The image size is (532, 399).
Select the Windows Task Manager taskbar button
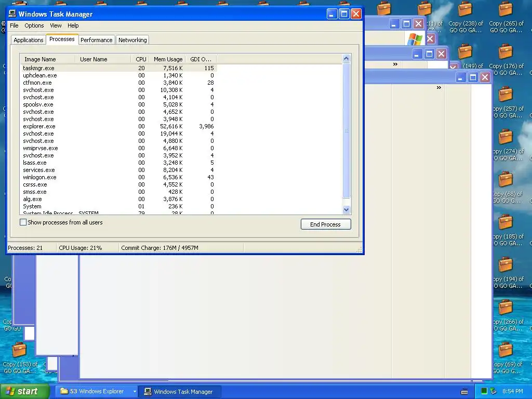180,391
